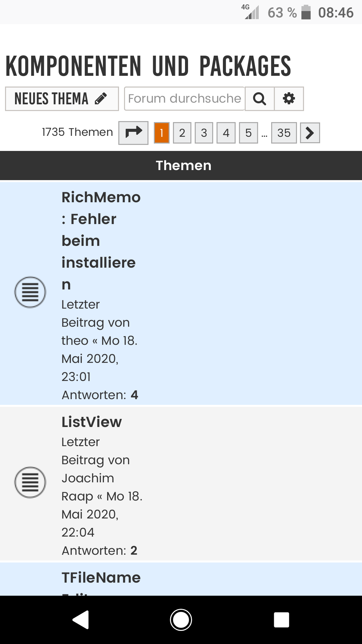
Task: Focus the Forum durchsuchen search field
Action: pos(184,99)
